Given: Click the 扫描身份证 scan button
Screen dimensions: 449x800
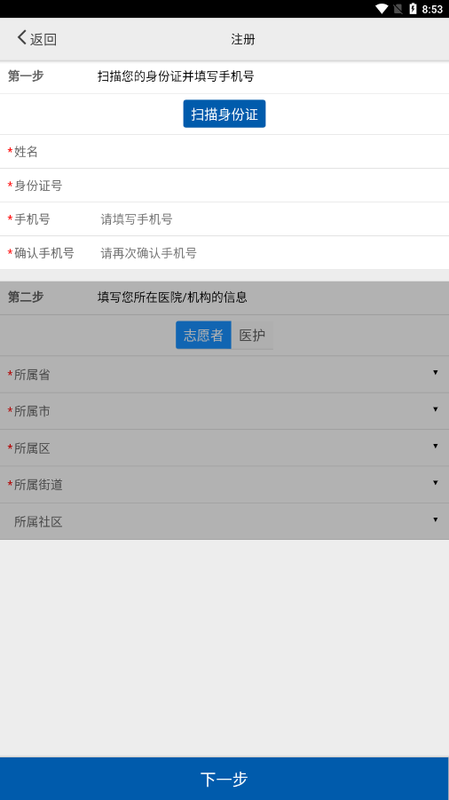Looking at the screenshot, I should (224, 114).
